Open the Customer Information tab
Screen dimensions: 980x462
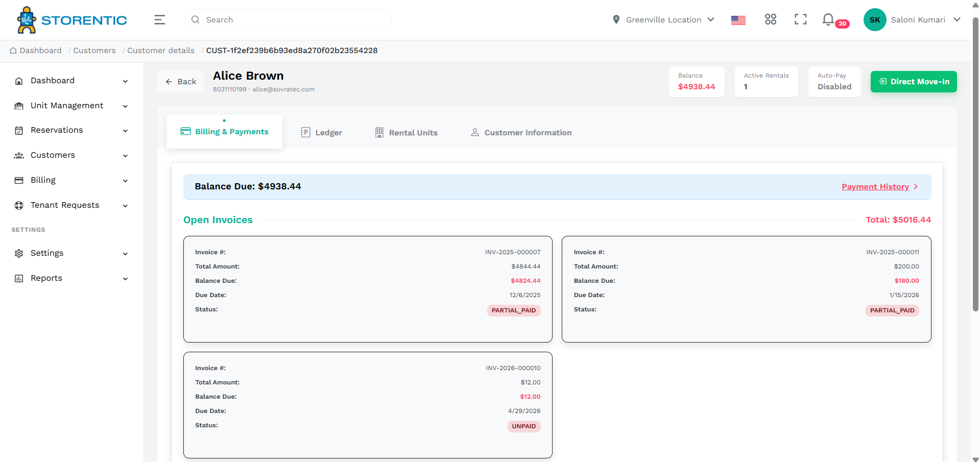tap(520, 132)
